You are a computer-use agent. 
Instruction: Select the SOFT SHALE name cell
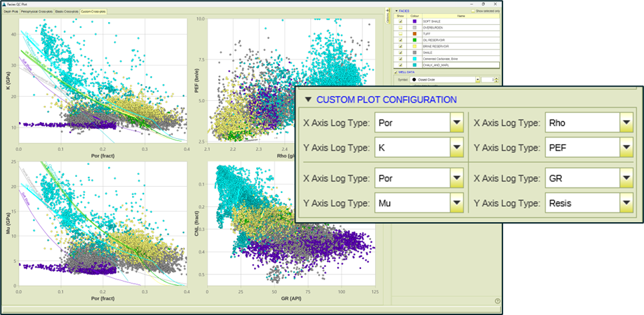point(461,21)
